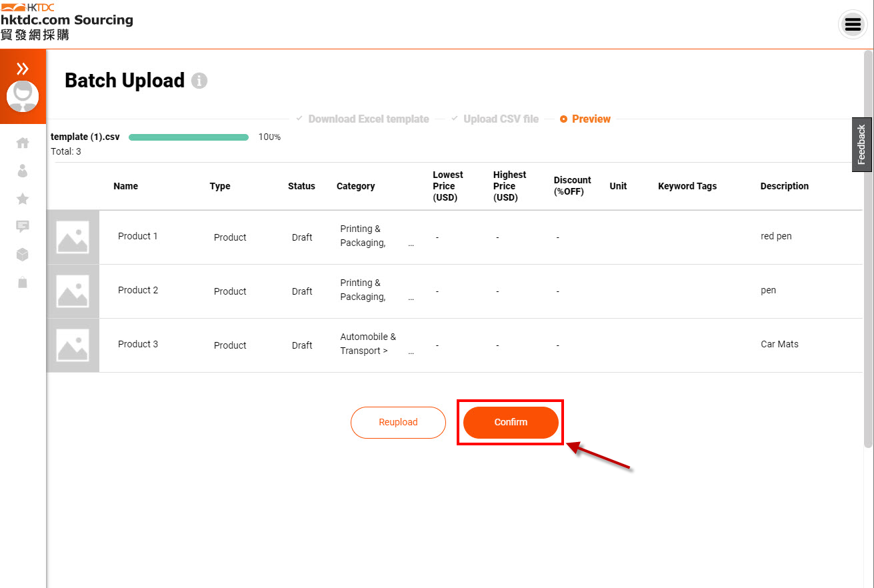Go to the home icon in sidebar
The height and width of the screenshot is (588, 874).
tap(23, 143)
